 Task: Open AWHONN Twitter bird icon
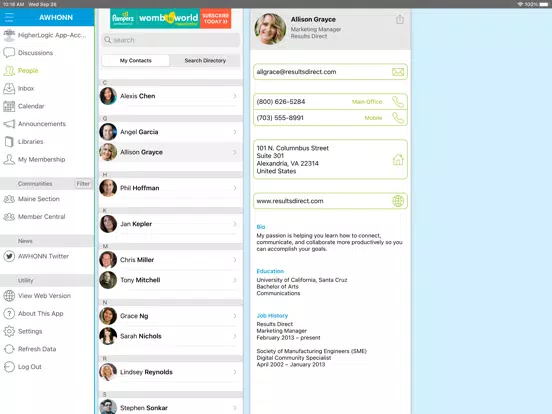pyautogui.click(x=9, y=256)
